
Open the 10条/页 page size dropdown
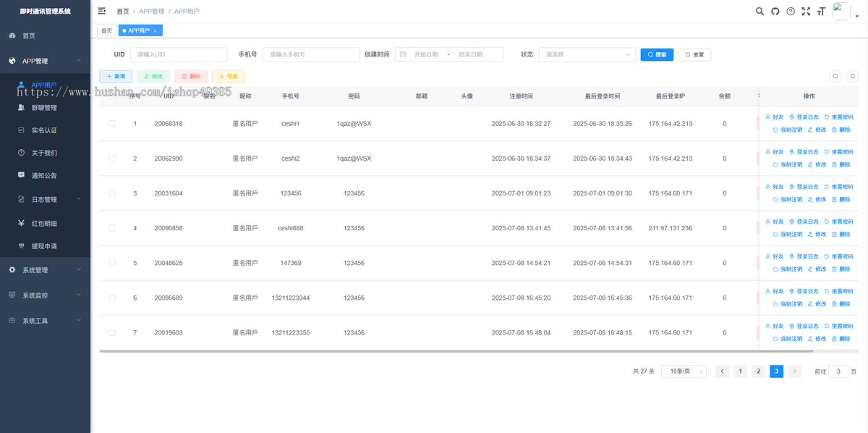(684, 371)
